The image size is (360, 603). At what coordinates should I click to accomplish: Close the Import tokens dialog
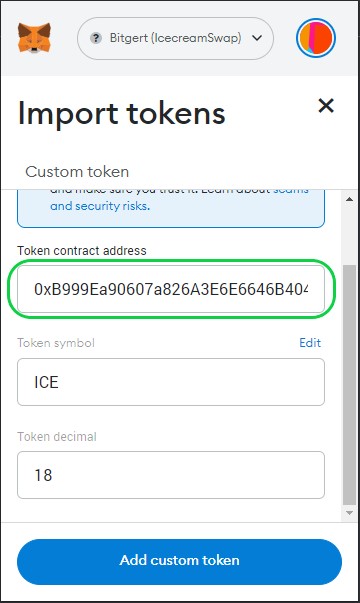coord(326,105)
